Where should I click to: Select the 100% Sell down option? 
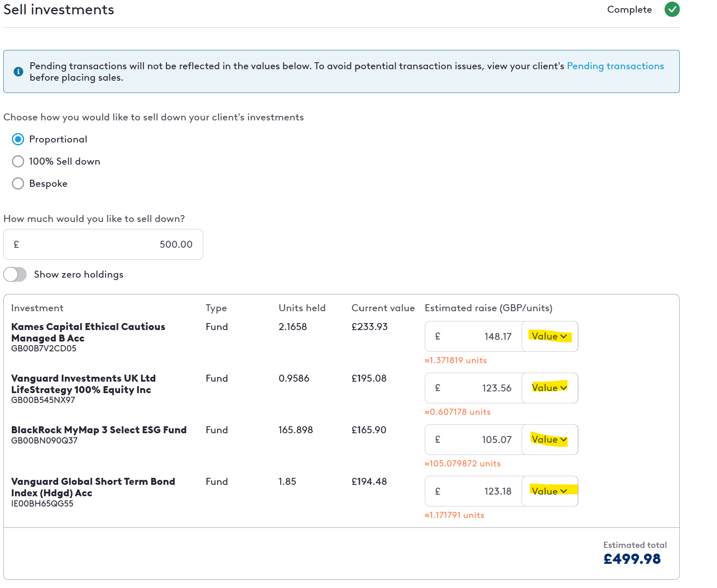pos(18,161)
